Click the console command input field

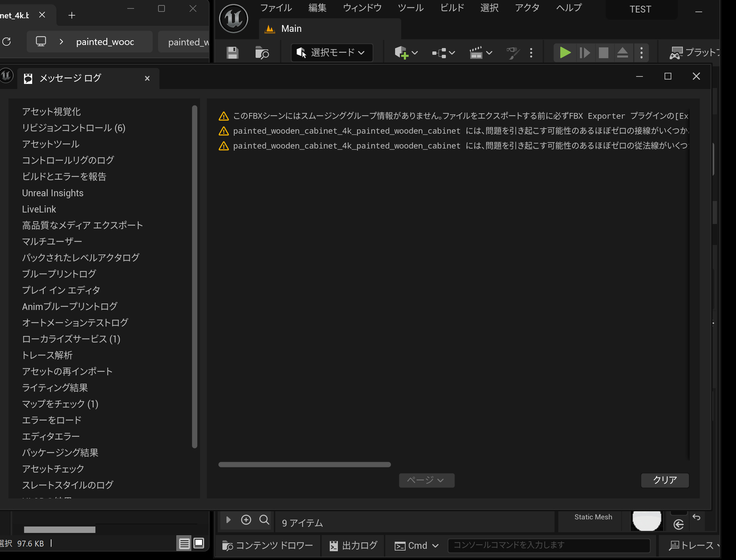[548, 545]
